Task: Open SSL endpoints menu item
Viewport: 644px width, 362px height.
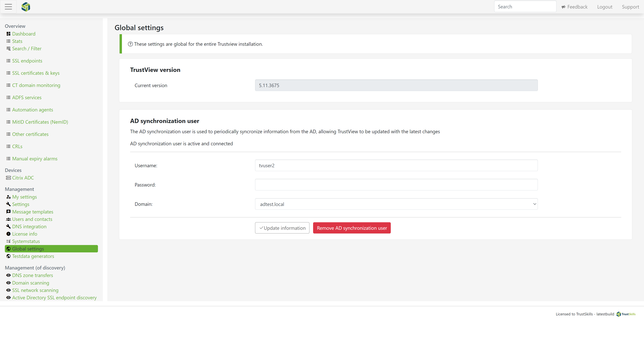Action: click(x=27, y=61)
